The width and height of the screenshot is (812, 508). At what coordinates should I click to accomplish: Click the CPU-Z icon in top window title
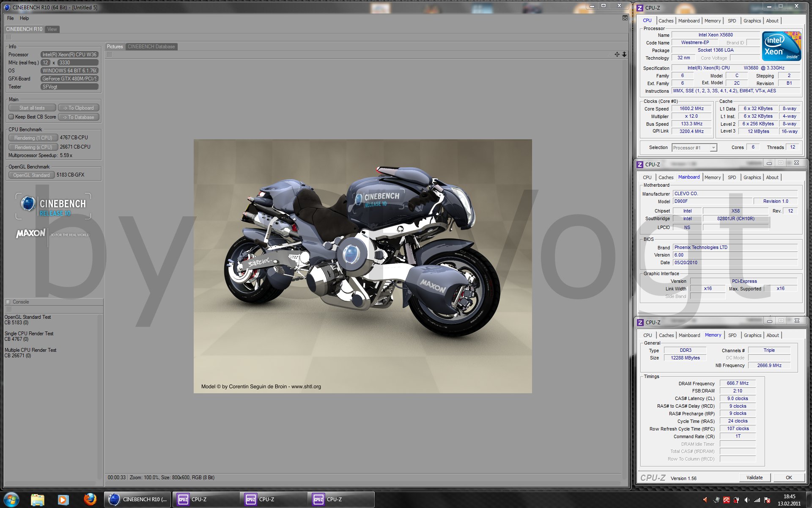coord(640,8)
